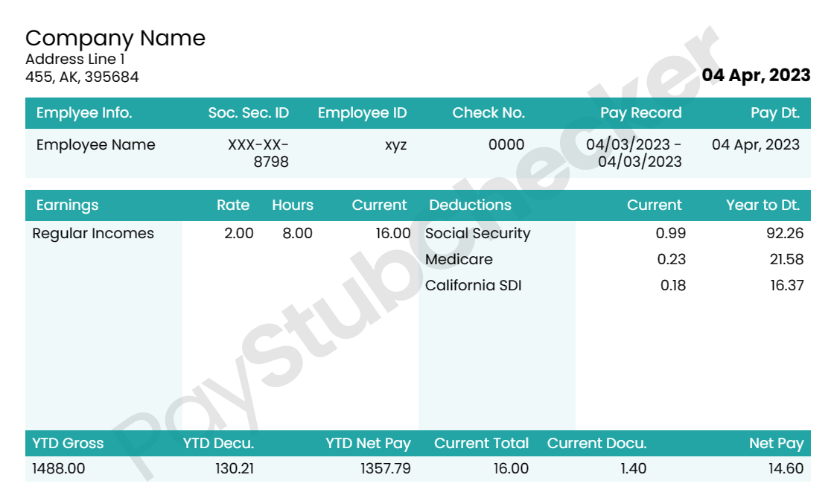Viewport: 834px width, 504px height.
Task: Click the 'Company Name' heading
Action: point(115,39)
